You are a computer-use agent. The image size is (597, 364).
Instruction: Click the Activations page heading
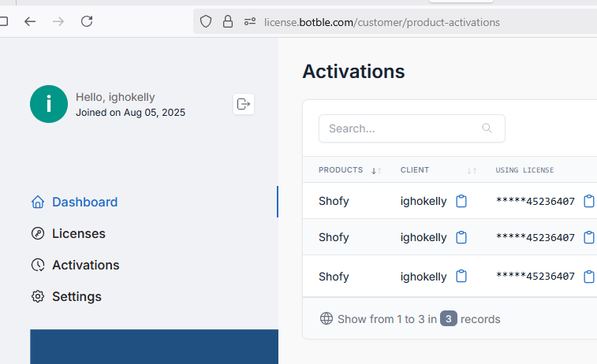(353, 72)
